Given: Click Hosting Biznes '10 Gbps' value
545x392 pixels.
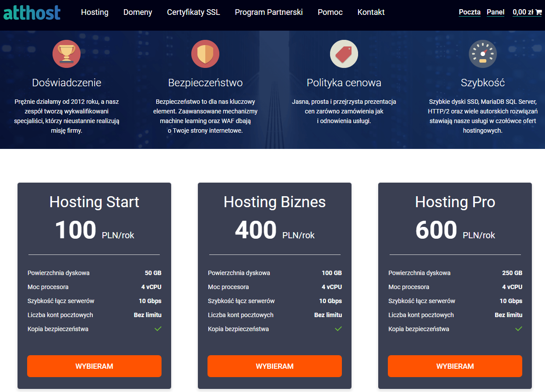Looking at the screenshot, I should (331, 301).
